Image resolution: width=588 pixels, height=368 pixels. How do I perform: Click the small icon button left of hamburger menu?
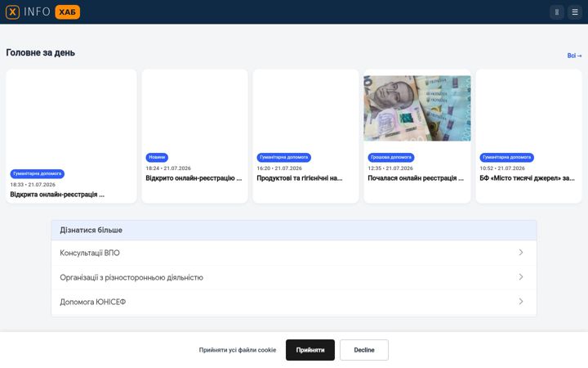point(557,12)
